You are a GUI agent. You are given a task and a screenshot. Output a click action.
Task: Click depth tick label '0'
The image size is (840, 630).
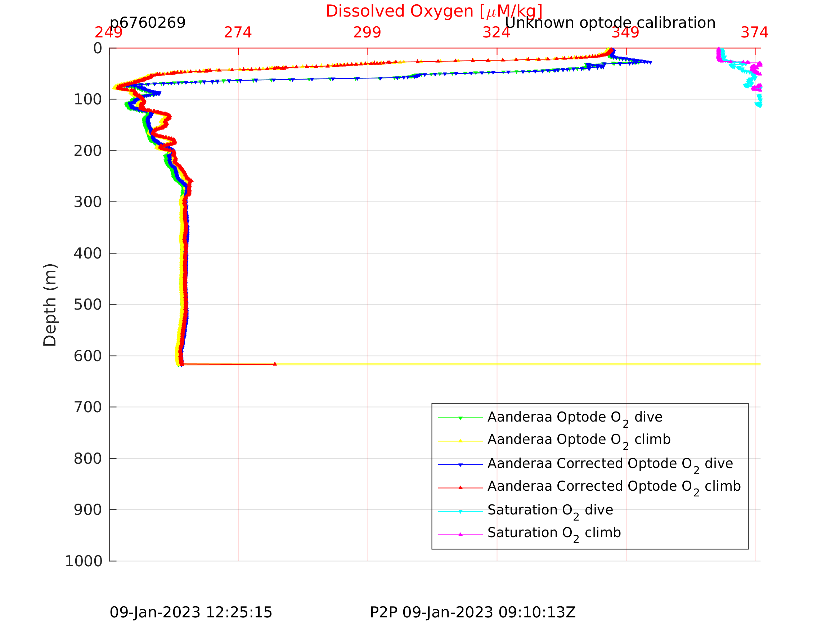(98, 48)
